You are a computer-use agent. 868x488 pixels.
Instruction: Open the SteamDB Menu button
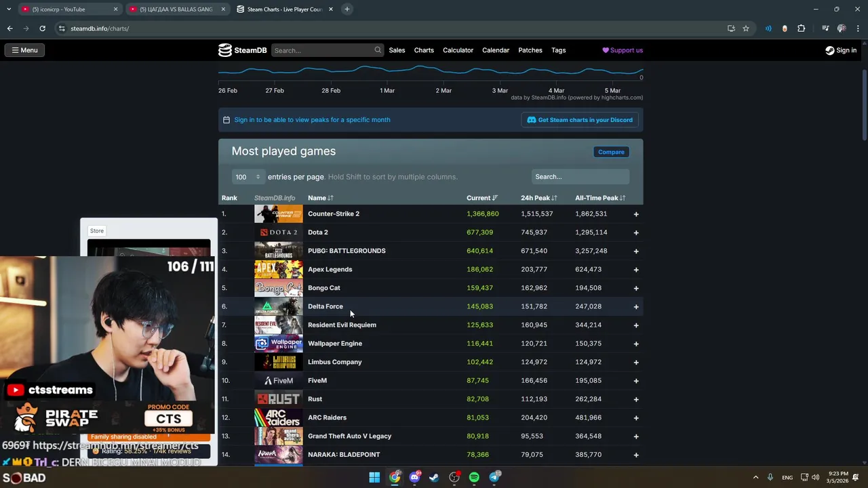pyautogui.click(x=24, y=50)
